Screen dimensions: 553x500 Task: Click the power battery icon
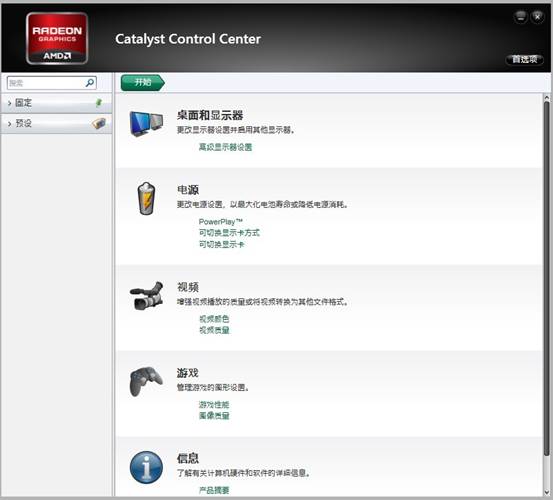pyautogui.click(x=146, y=199)
